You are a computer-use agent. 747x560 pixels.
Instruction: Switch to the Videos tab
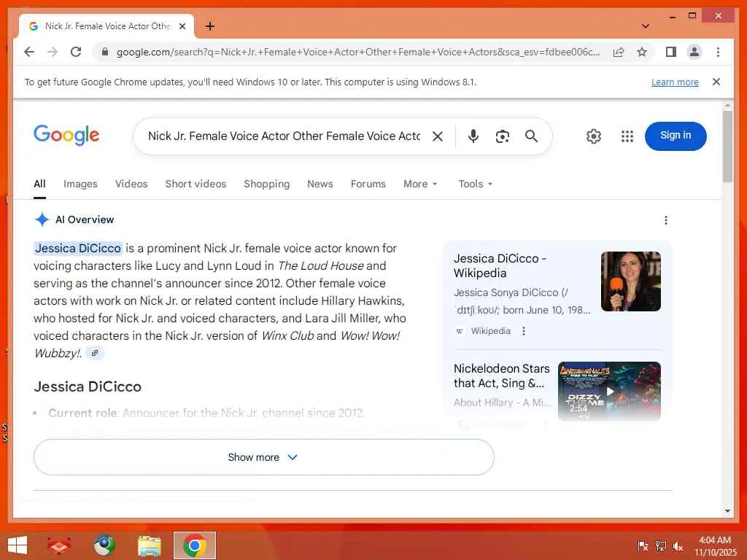point(131,184)
